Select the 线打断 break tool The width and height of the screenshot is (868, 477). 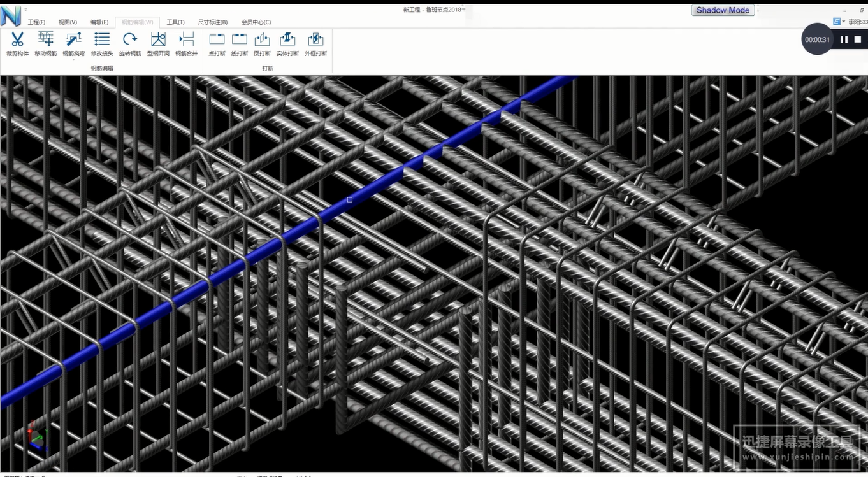click(x=240, y=44)
